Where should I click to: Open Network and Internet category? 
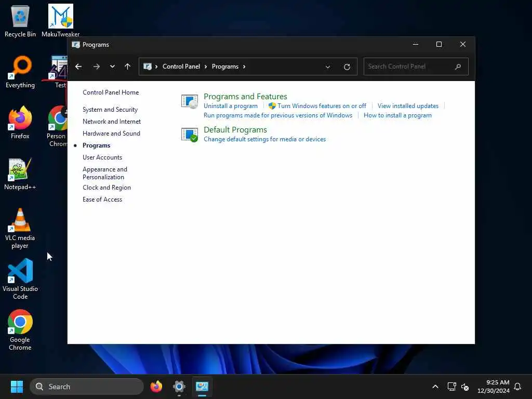(112, 122)
